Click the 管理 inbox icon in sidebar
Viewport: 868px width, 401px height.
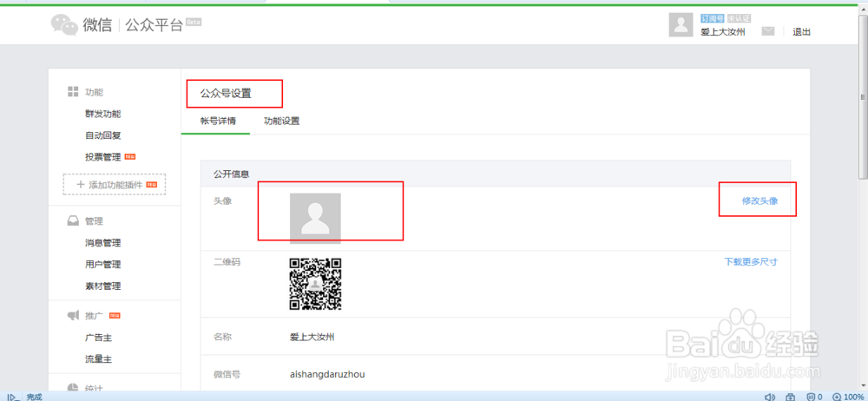[x=73, y=221]
